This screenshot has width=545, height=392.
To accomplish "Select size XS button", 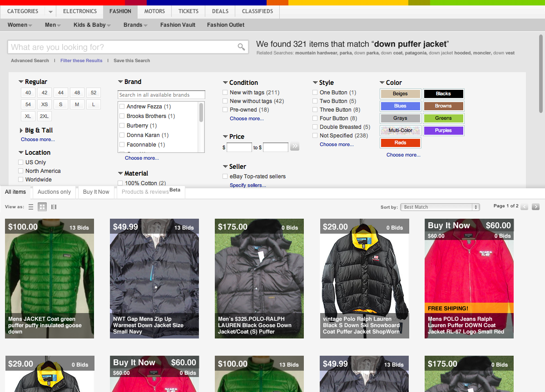I will pos(45,104).
